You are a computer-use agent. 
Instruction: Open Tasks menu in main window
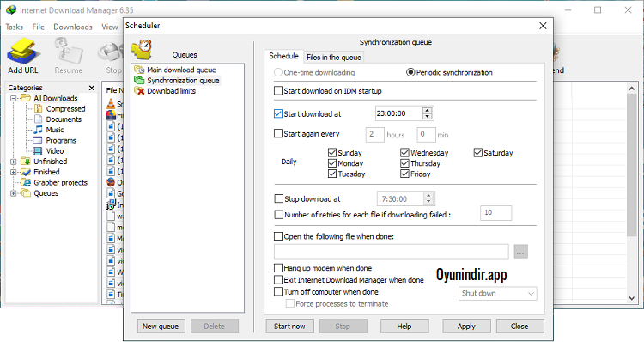click(x=15, y=27)
